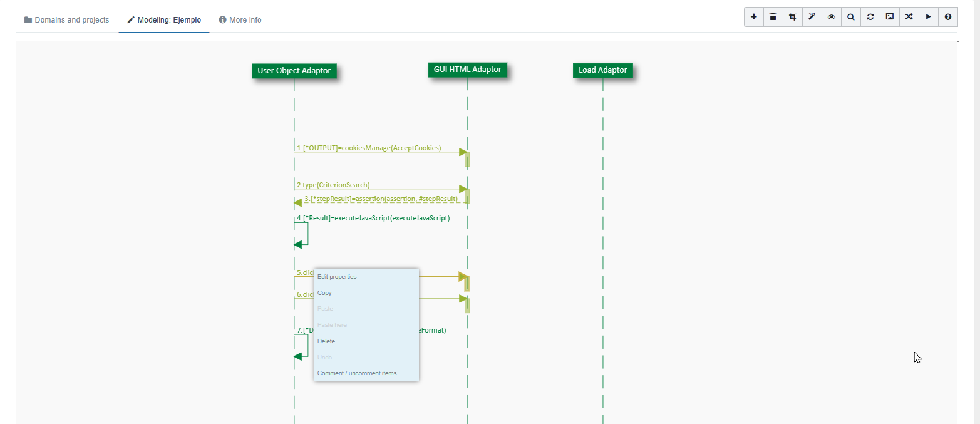The height and width of the screenshot is (424, 980).
Task: Click Comment / uncomment items menu entry
Action: [357, 373]
